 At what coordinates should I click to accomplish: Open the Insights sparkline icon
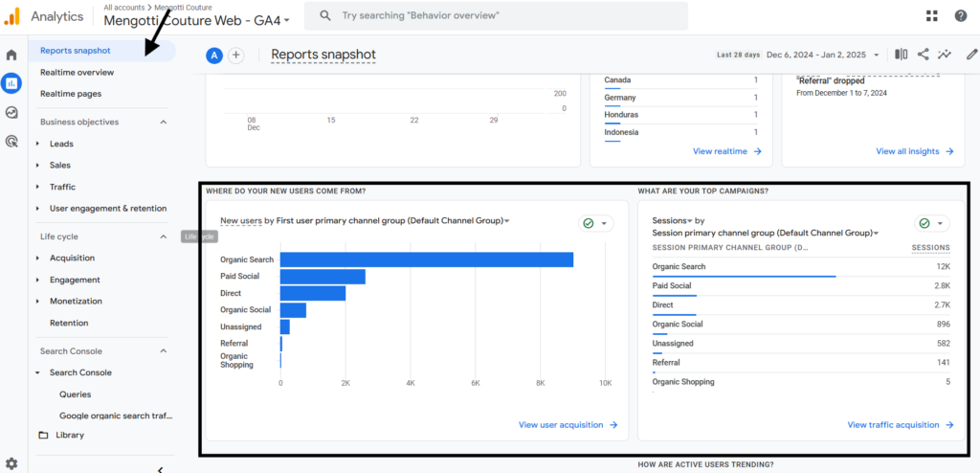click(944, 55)
